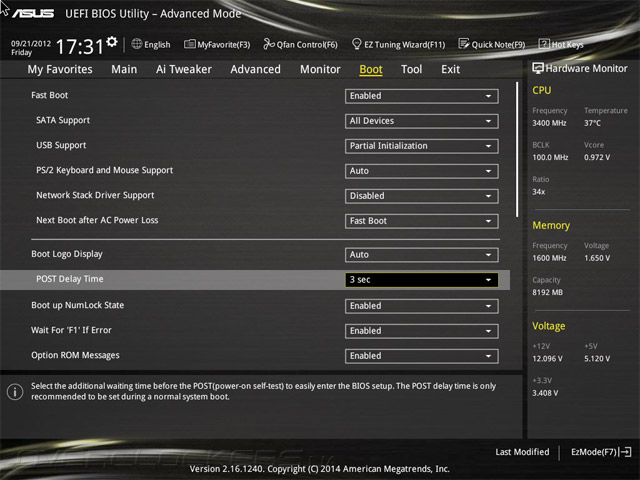The image size is (640, 480).
Task: Go to the Advanced tab
Action: (x=256, y=69)
